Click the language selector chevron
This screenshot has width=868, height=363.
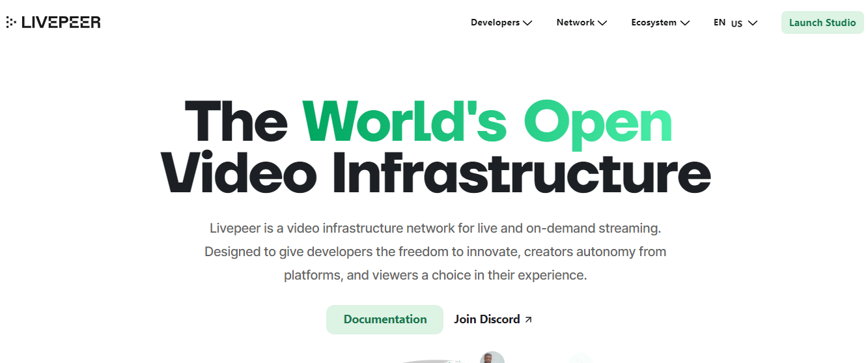(753, 23)
